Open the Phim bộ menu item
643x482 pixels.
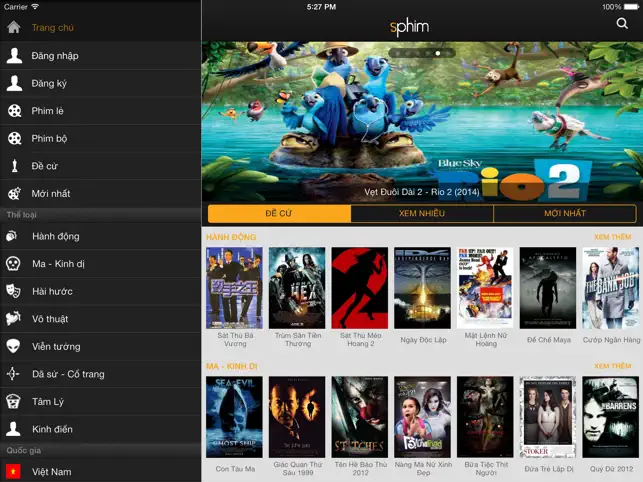point(100,138)
